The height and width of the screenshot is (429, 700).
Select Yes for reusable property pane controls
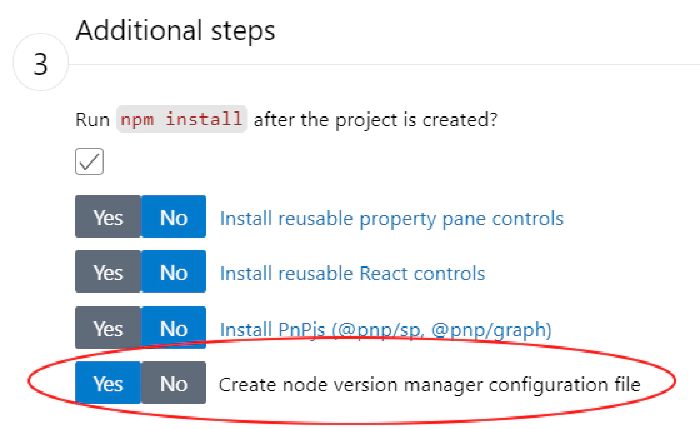click(108, 217)
